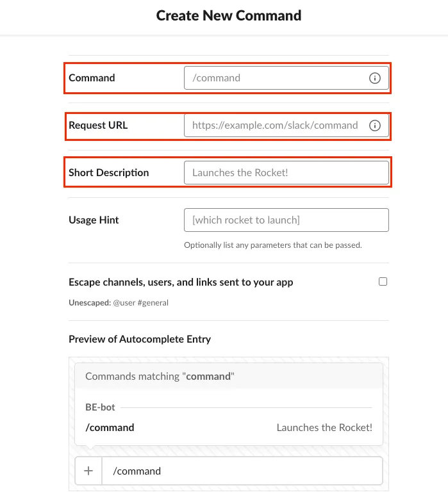Select the /command autocomplete entry

pos(110,428)
